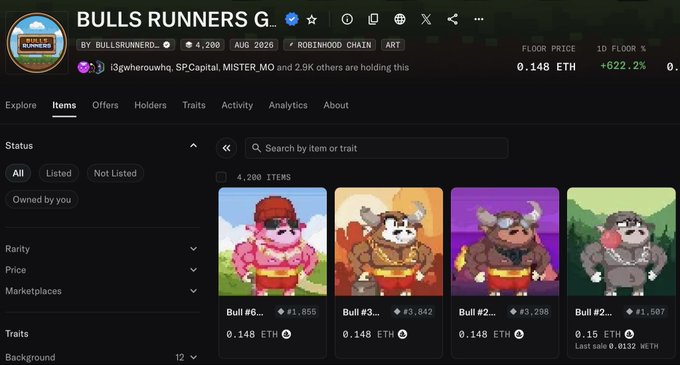This screenshot has width=680, height=365.
Task: Copy the contract address icon
Action: [x=373, y=19]
